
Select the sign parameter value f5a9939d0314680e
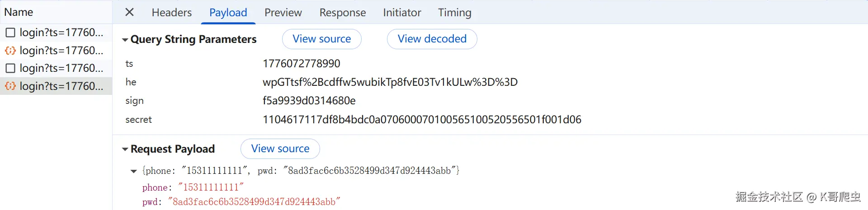[309, 101]
